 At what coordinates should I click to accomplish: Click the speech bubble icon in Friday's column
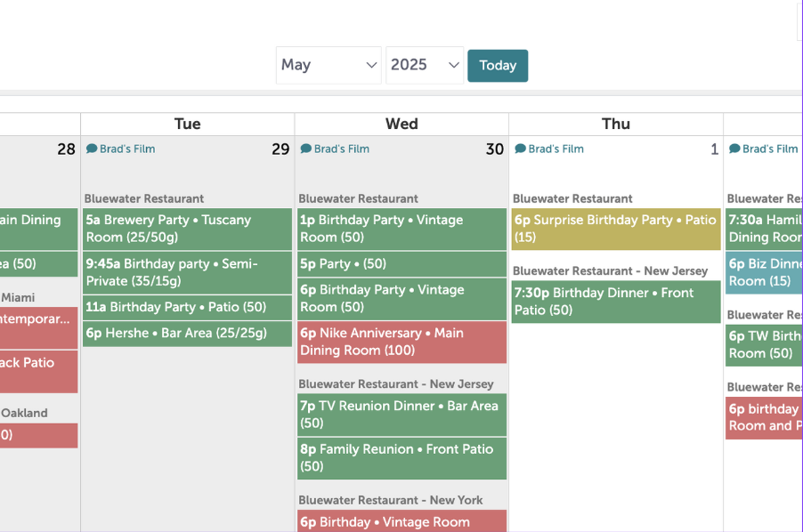coord(734,149)
